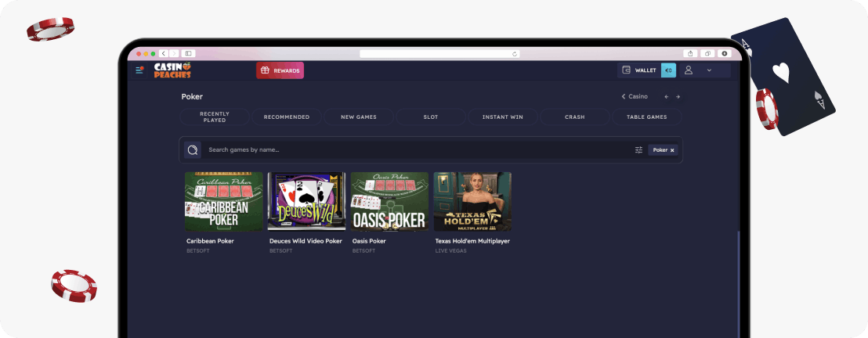The height and width of the screenshot is (338, 868).
Task: Click the Betsoft label under Caribbean Poker
Action: click(x=198, y=251)
